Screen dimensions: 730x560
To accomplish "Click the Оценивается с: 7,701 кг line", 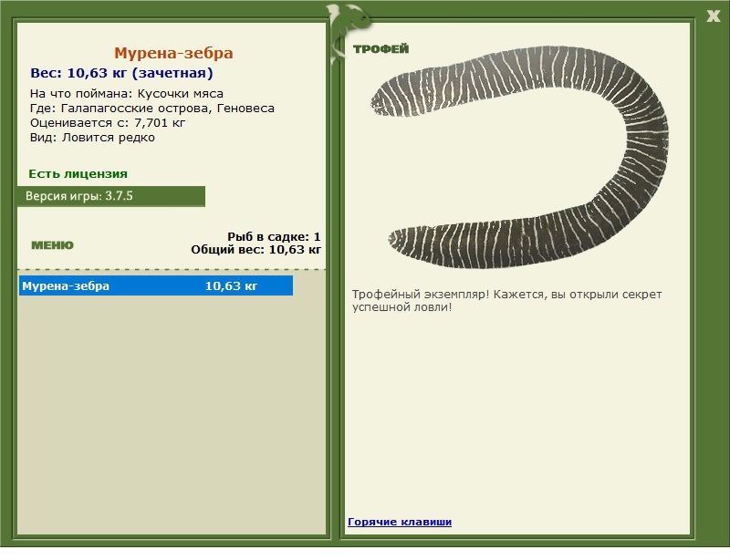I will click(108, 122).
